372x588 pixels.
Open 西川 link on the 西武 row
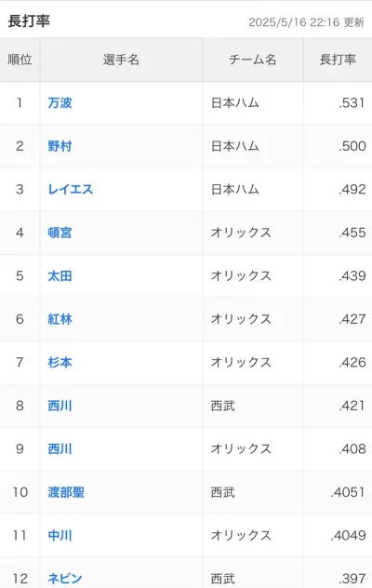[x=60, y=406]
